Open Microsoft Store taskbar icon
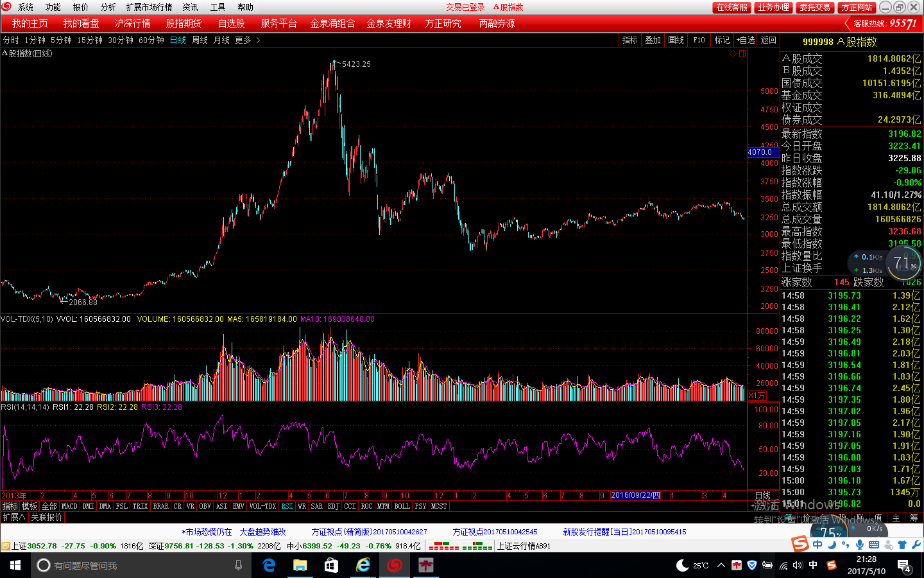Viewport: 924px width, 578px height. 331,565
